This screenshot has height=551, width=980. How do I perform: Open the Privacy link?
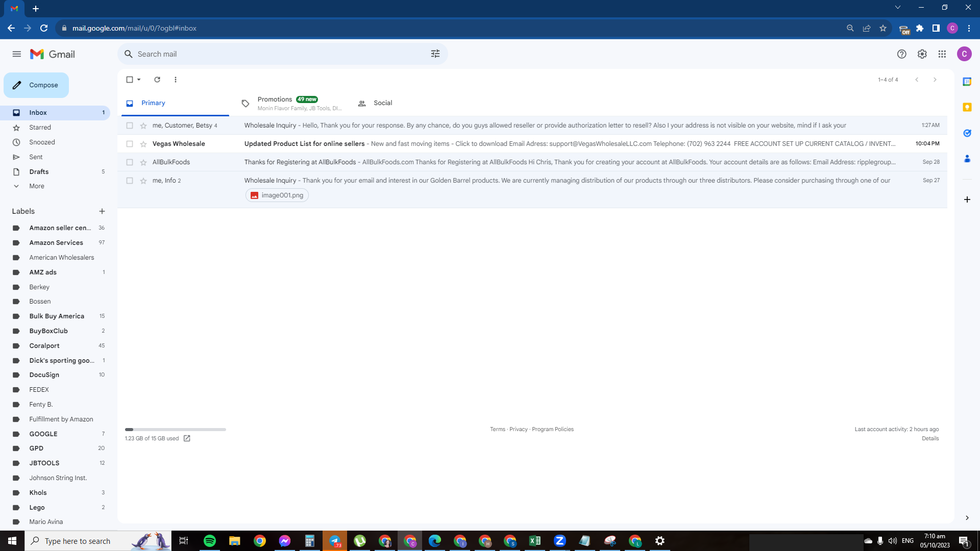[x=519, y=430]
